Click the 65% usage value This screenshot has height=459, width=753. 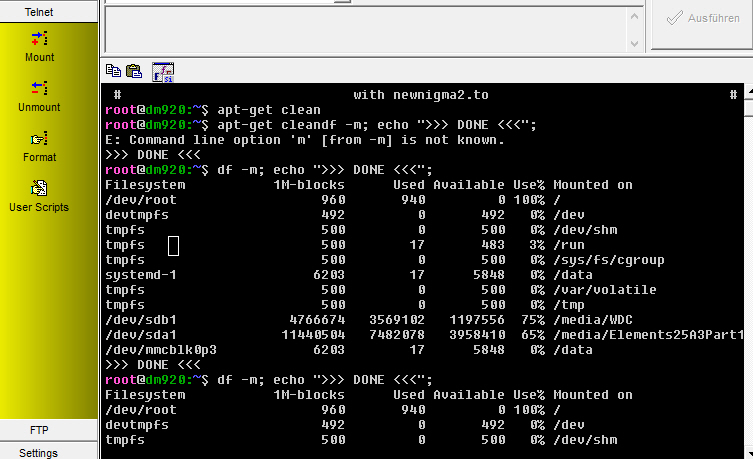[x=533, y=335]
